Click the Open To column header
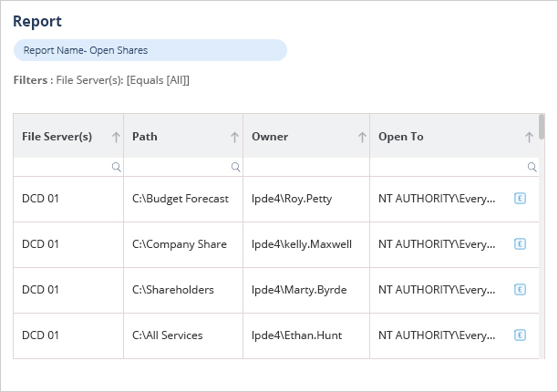Screen dimensions: 558x392 [454, 136]
